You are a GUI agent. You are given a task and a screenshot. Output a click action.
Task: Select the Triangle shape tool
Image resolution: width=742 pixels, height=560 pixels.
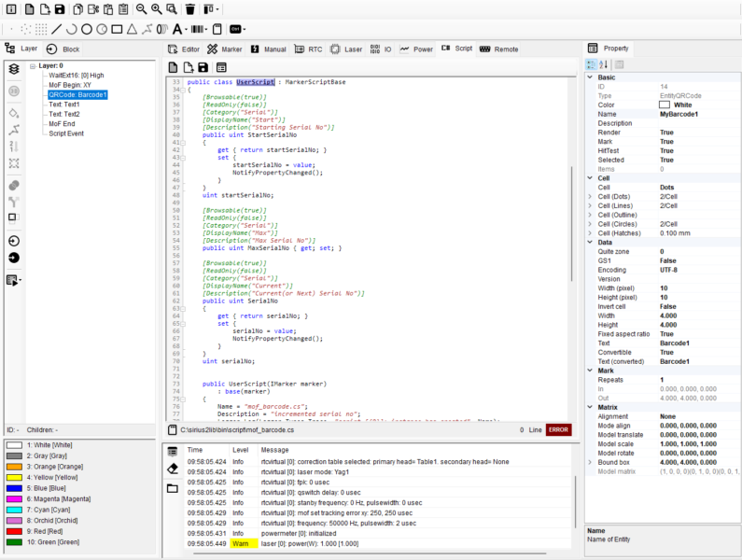pyautogui.click(x=132, y=29)
